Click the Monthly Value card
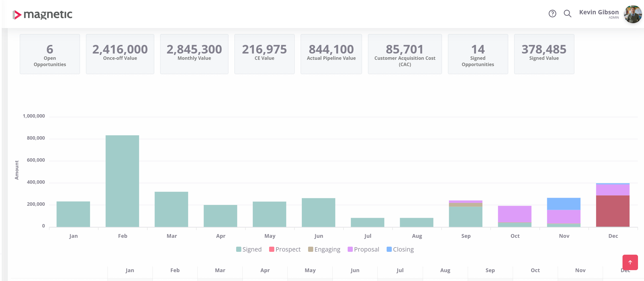Viewport: 644px width, 281px height. pos(194,54)
